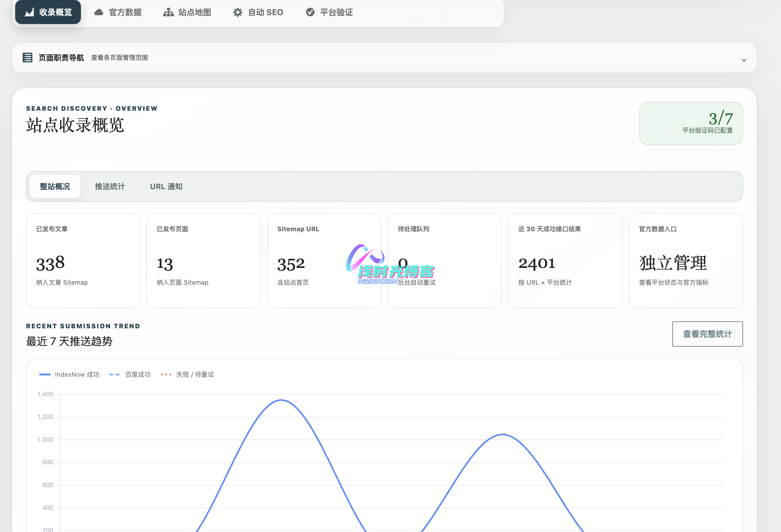Click the 1,000 y-axis label

tap(45, 440)
